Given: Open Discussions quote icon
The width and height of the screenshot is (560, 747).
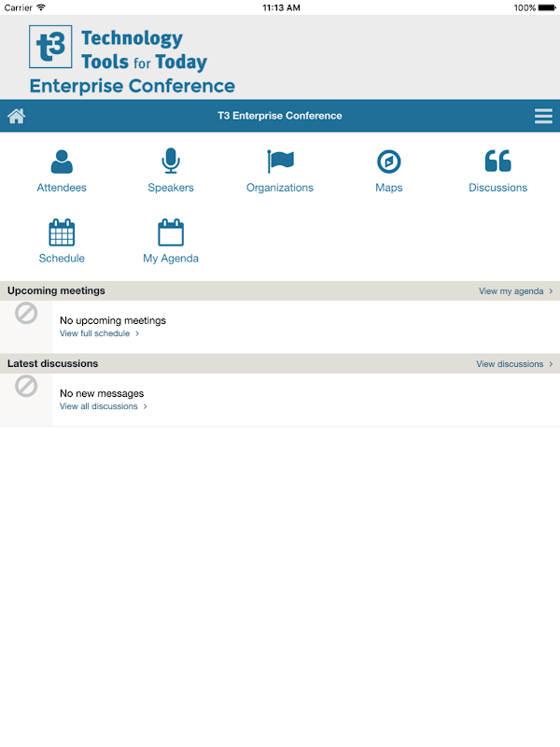Looking at the screenshot, I should click(x=498, y=161).
